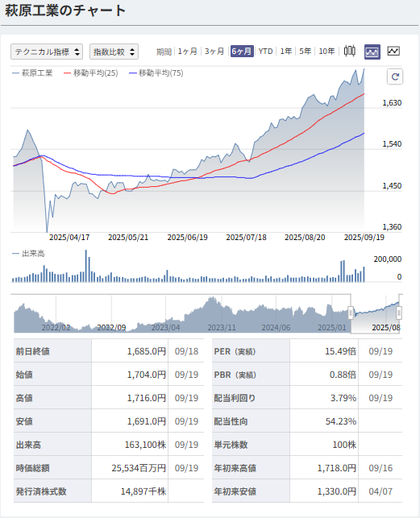Click the 発行済株式数 value 14,897千株

[143, 491]
